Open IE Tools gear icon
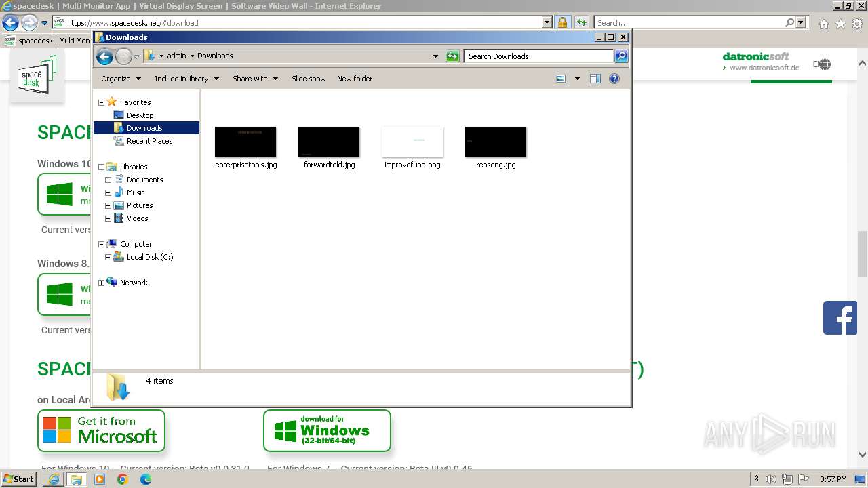The height and width of the screenshot is (488, 868). tap(857, 24)
